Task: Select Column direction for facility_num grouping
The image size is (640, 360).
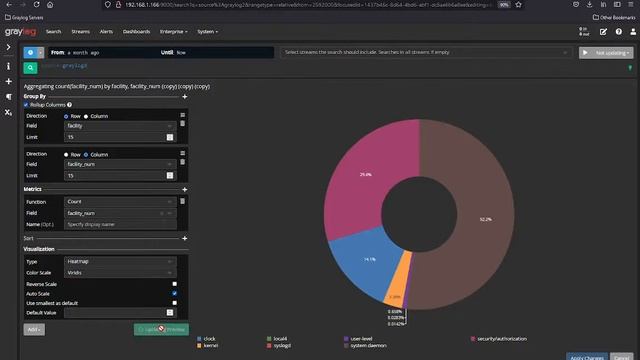Action: 86,155
